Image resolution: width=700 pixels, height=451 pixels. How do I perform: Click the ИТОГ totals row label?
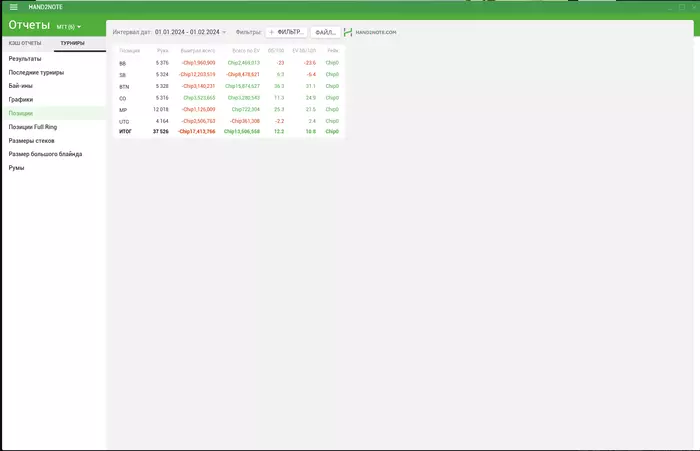point(125,132)
